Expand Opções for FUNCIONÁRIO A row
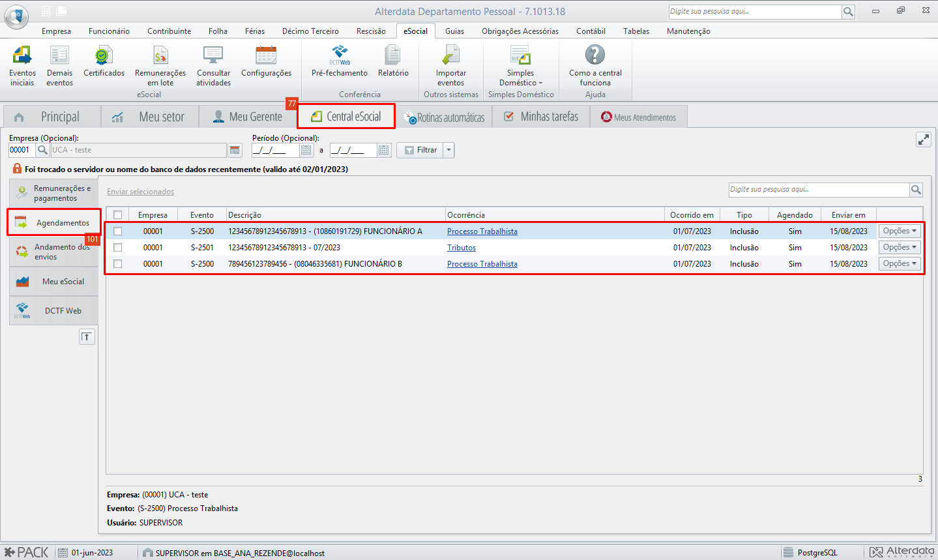The width and height of the screenshot is (938, 560). [900, 231]
